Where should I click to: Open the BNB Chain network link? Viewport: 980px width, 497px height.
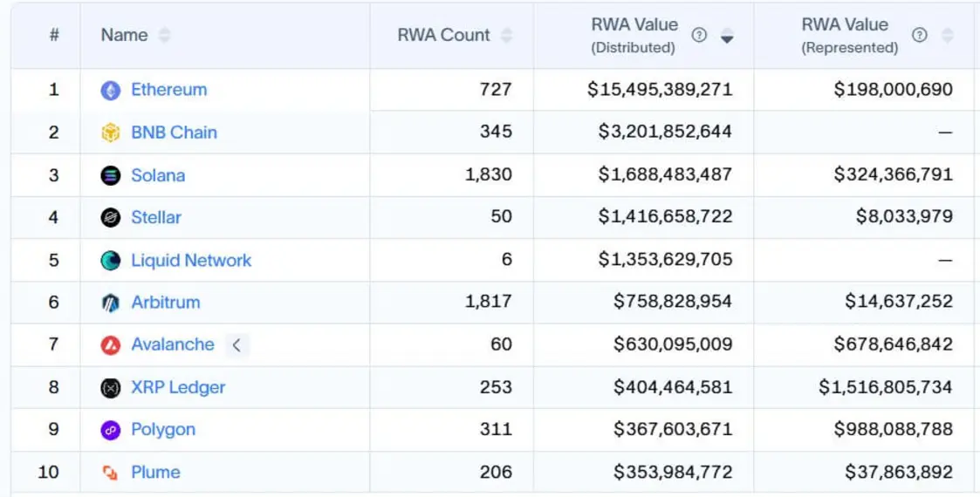pos(174,133)
